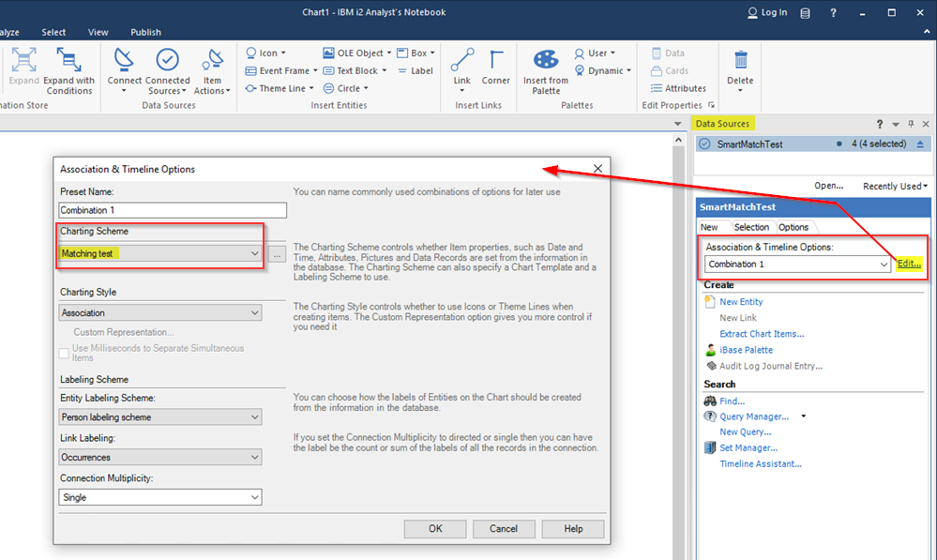Create a New Entity from the Create panel
Image resolution: width=937 pixels, height=560 pixels.
coord(741,301)
